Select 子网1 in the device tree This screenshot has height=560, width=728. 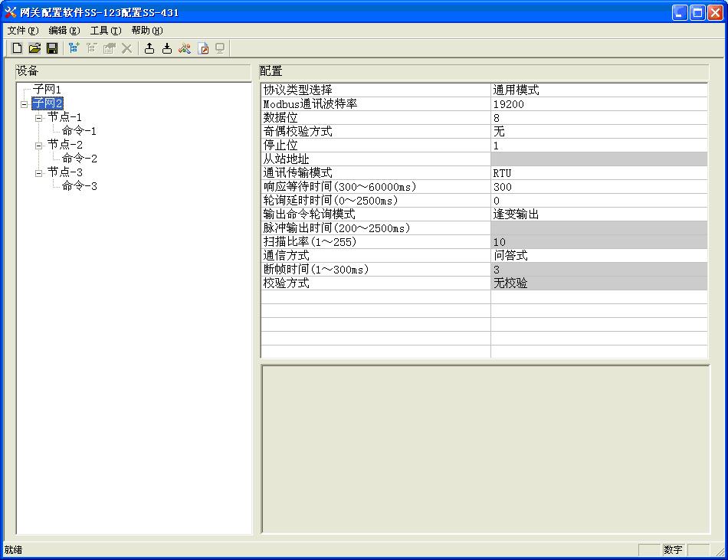(47, 90)
